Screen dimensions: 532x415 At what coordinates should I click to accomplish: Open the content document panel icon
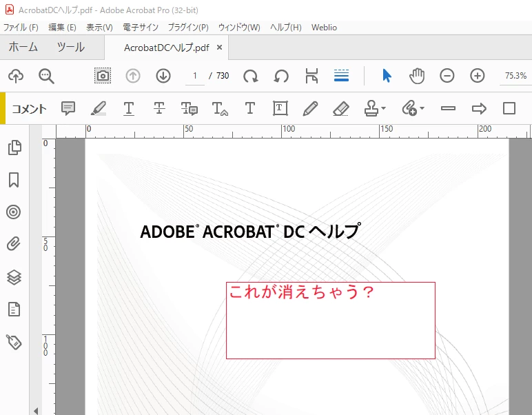click(14, 309)
